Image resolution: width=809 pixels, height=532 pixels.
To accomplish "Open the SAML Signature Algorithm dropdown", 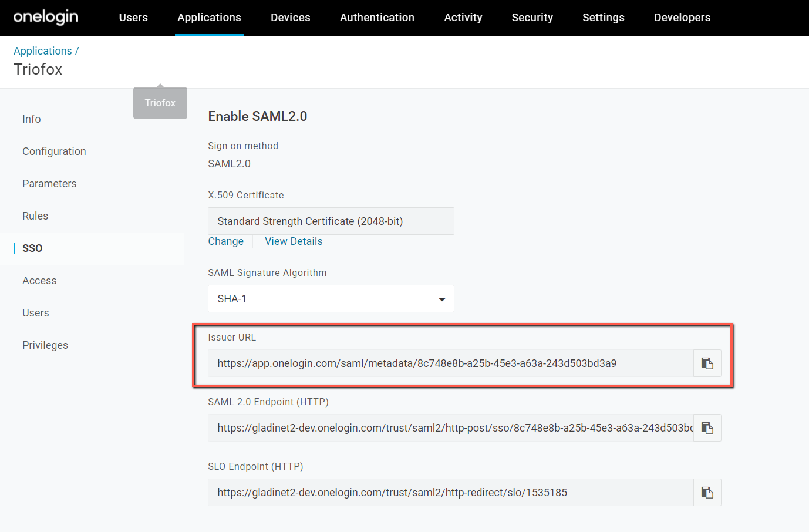I will pyautogui.click(x=331, y=299).
